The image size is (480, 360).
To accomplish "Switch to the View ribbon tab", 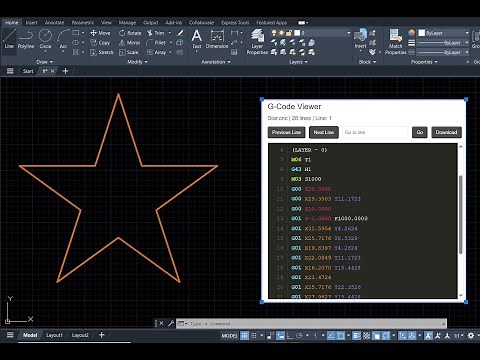I will pos(106,22).
